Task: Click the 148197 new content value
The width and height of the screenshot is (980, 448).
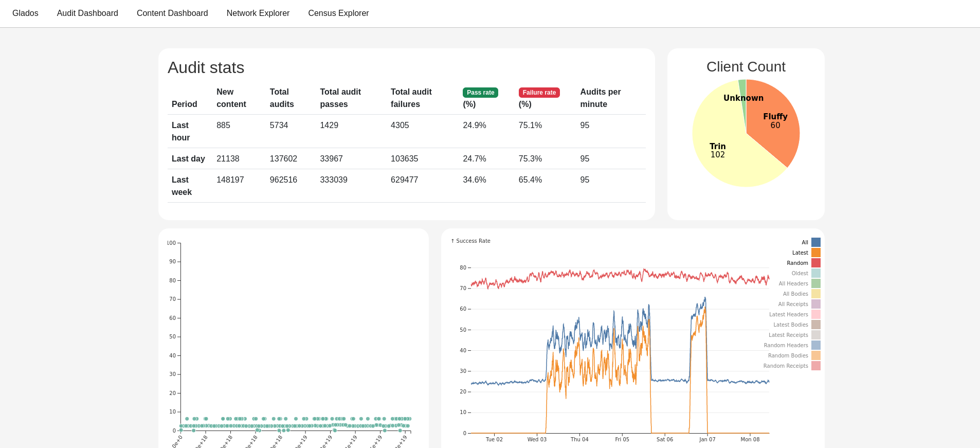Action: [230, 180]
